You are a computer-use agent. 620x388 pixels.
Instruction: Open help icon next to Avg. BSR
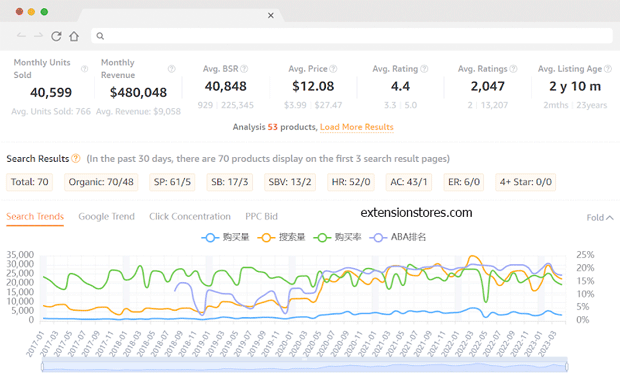[244, 69]
